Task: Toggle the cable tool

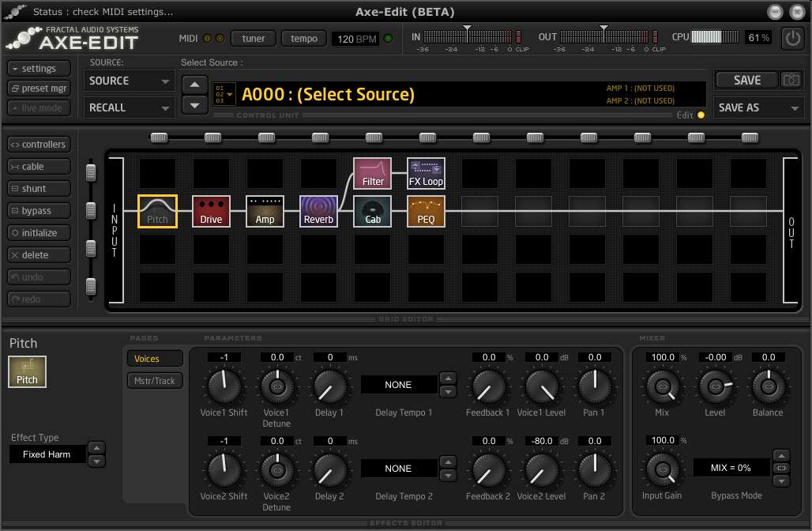Action: point(39,166)
